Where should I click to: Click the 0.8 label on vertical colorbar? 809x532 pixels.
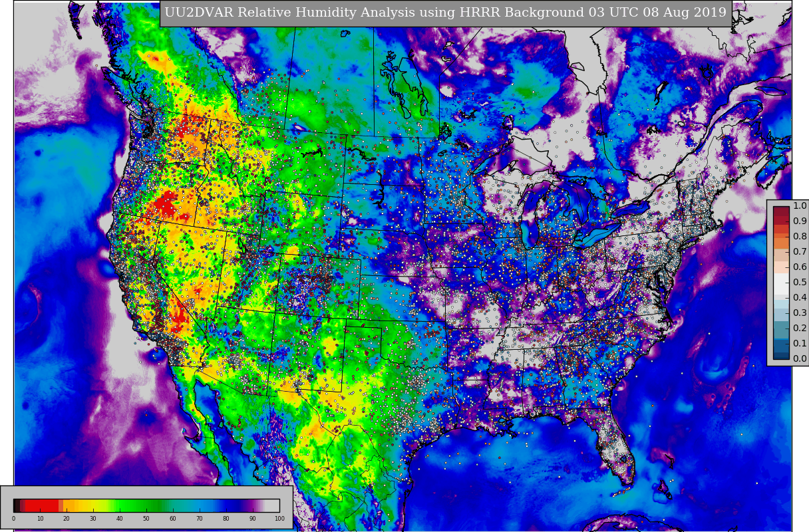click(800, 237)
